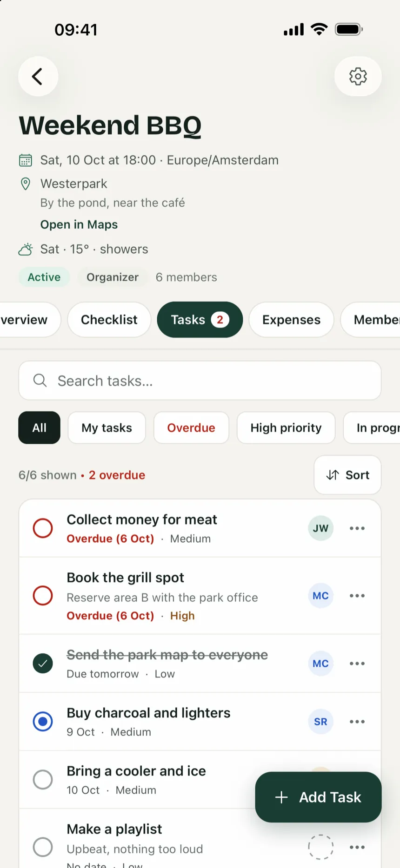Tap empty assignee placeholder on Make a playlist
The width and height of the screenshot is (400, 868).
click(x=320, y=847)
